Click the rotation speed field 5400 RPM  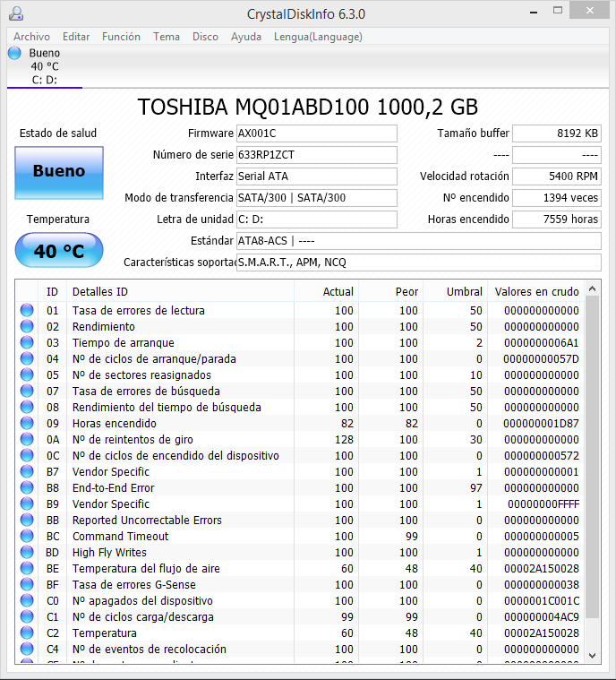(557, 176)
